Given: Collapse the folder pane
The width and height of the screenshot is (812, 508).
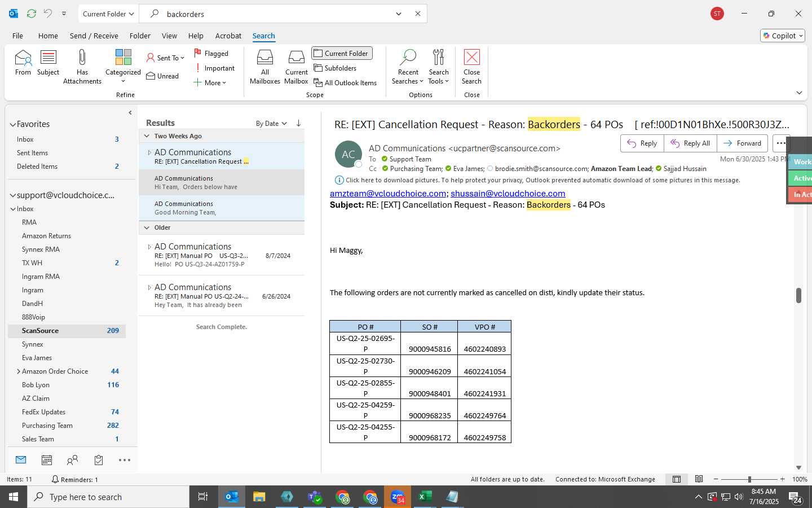Looking at the screenshot, I should click(x=130, y=112).
